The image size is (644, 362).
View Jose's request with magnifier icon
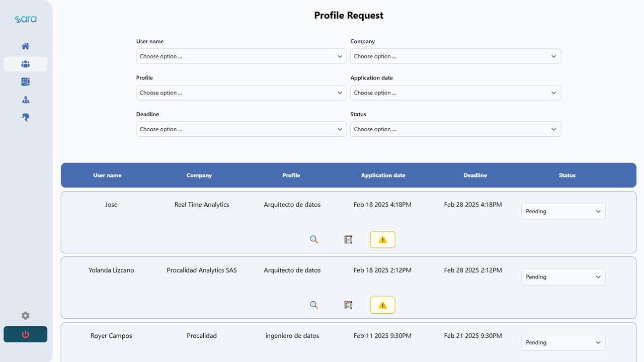314,239
